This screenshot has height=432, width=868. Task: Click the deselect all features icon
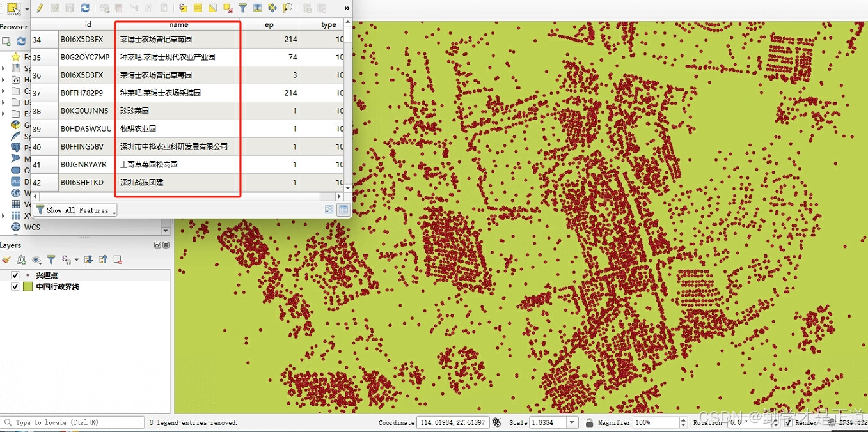click(228, 8)
